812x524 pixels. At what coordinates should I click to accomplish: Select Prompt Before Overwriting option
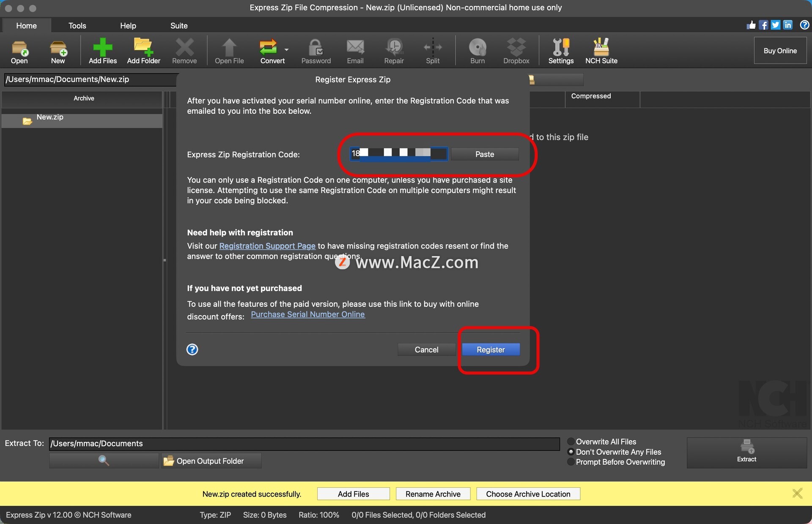tap(571, 462)
